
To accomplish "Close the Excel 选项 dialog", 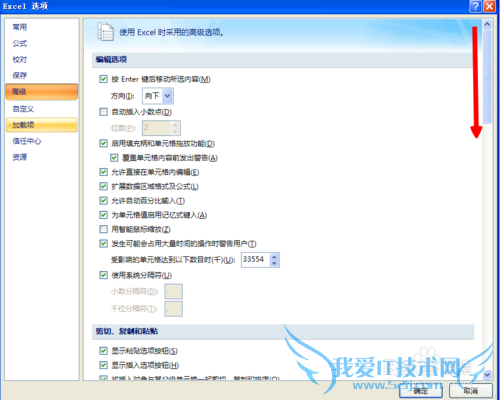I will pyautogui.click(x=489, y=6).
